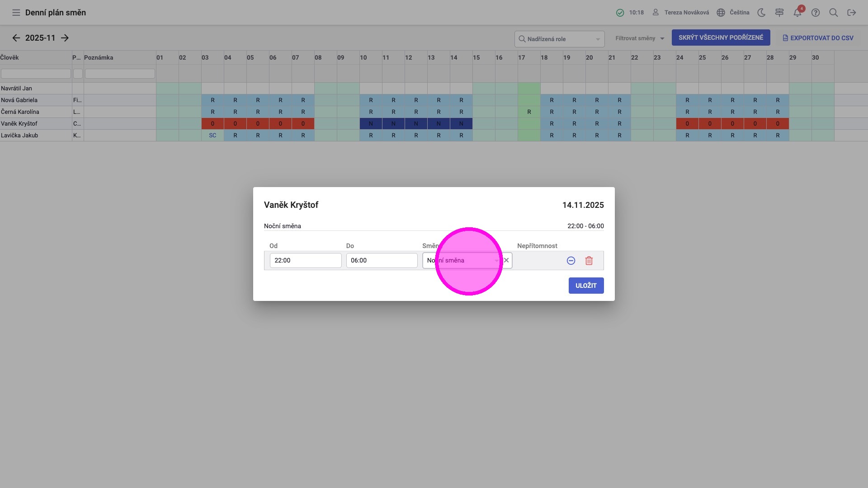Open the hamburger navigation menu
The width and height of the screenshot is (868, 488).
click(16, 13)
